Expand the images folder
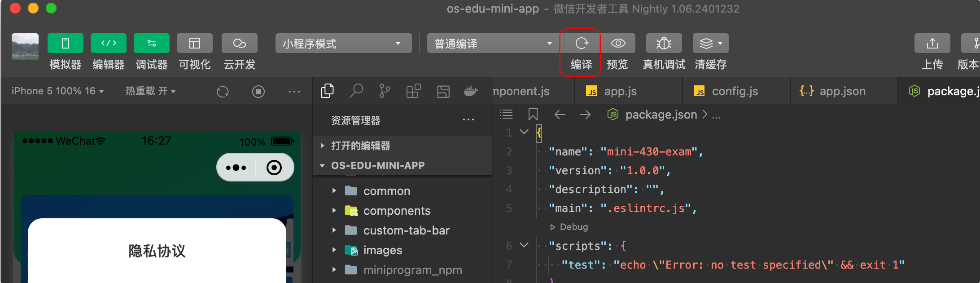This screenshot has width=980, height=283. [402, 250]
